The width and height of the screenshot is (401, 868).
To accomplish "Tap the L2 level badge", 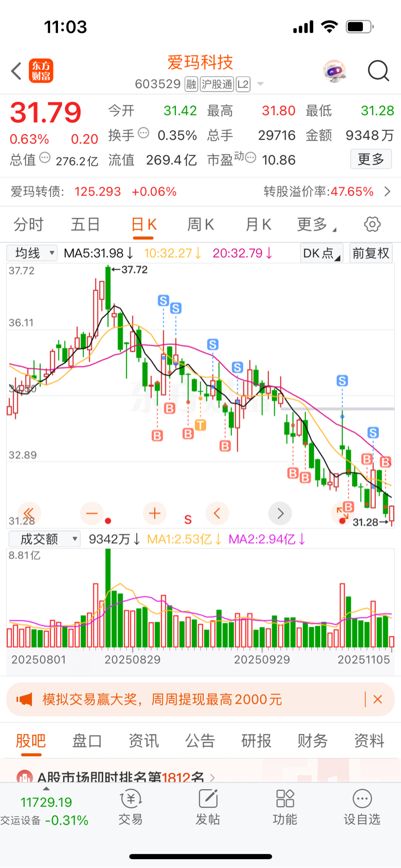I will (x=243, y=84).
